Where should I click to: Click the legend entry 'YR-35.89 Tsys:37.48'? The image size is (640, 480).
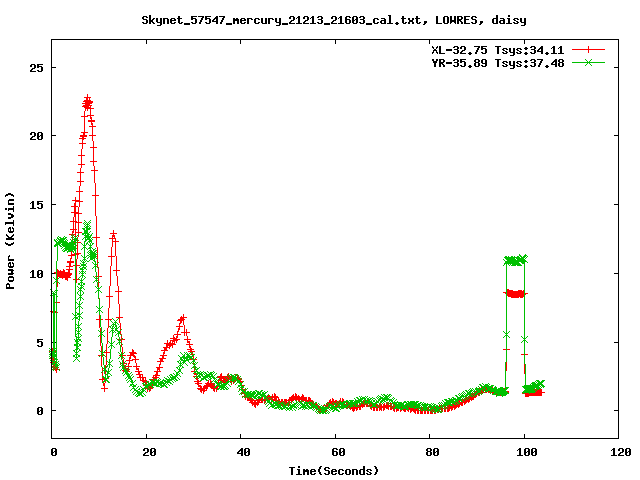tap(498, 63)
